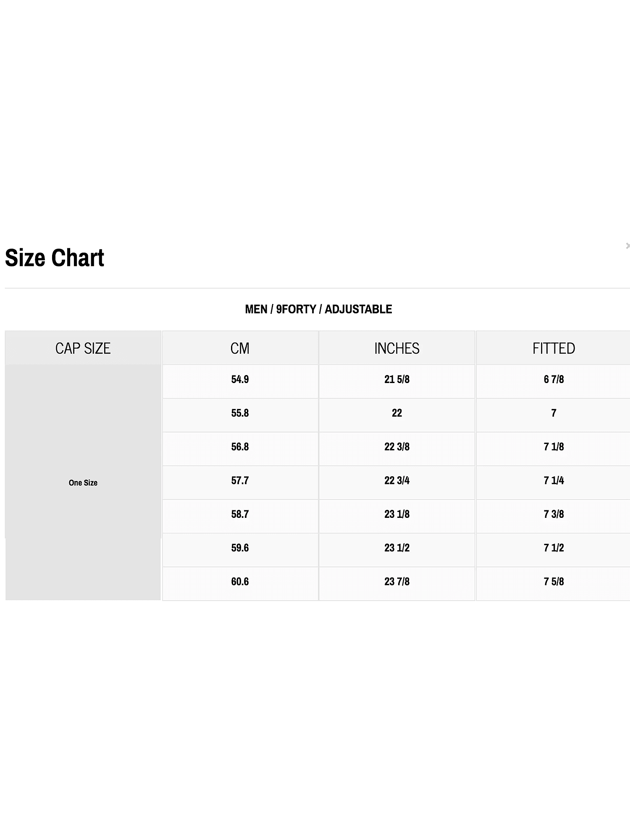Select the 23 7/8 inches value

397,582
